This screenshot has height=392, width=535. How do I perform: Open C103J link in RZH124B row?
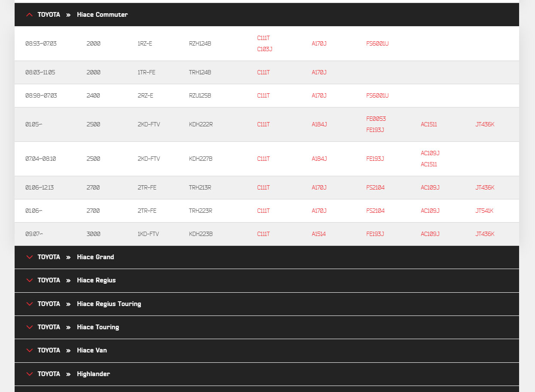(x=265, y=49)
